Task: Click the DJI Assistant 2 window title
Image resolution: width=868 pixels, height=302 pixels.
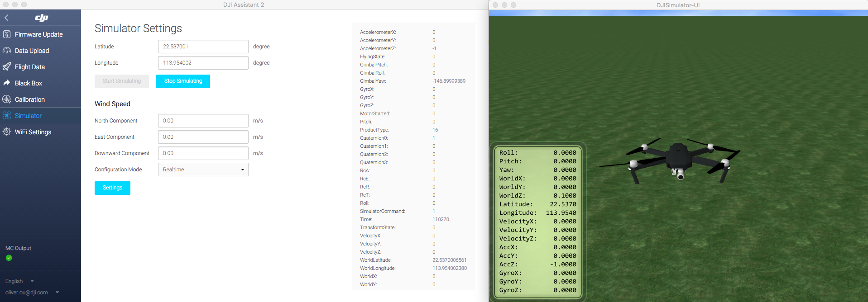Action: [244, 5]
